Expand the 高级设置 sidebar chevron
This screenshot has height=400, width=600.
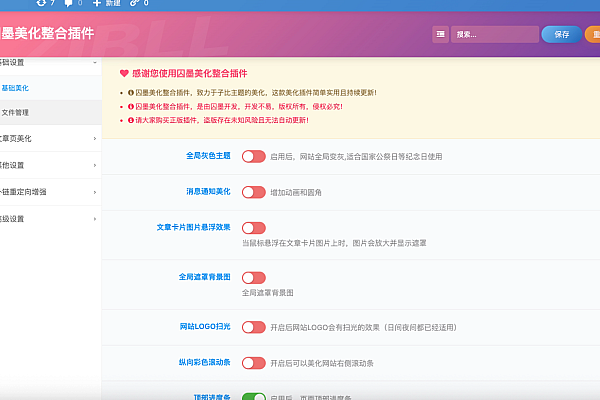pos(95,219)
